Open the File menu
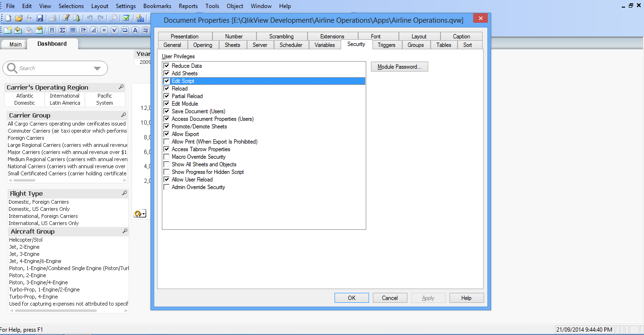 point(10,6)
